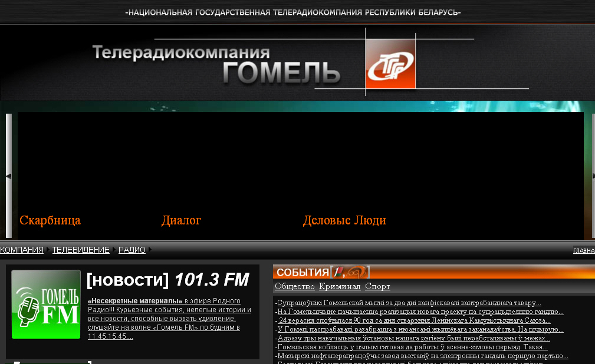Expand the РАДИО menu
595x364 pixels.
(x=132, y=250)
